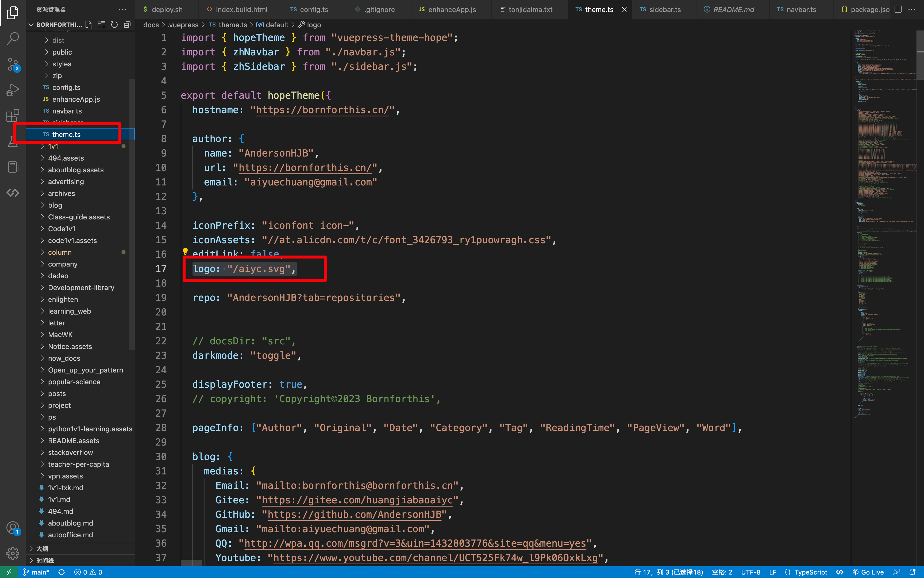Open errors and warnings count indicator
This screenshot has height=578, width=924.
coord(88,572)
